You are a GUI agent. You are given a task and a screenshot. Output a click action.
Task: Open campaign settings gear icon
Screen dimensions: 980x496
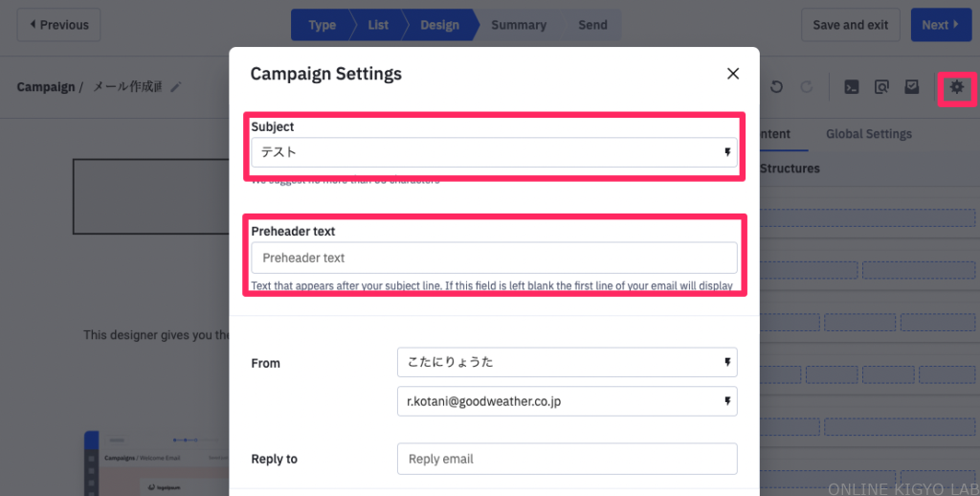pyautogui.click(x=956, y=87)
